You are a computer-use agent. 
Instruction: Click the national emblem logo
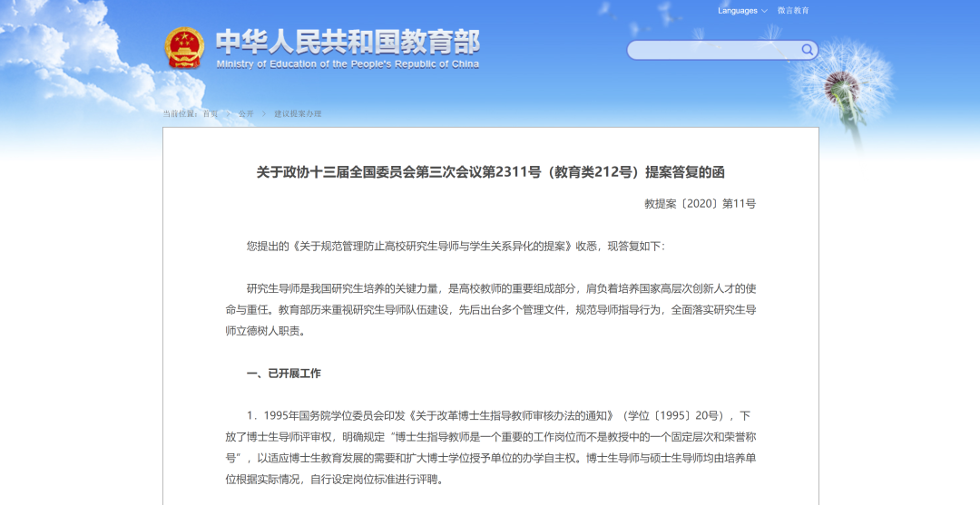184,47
